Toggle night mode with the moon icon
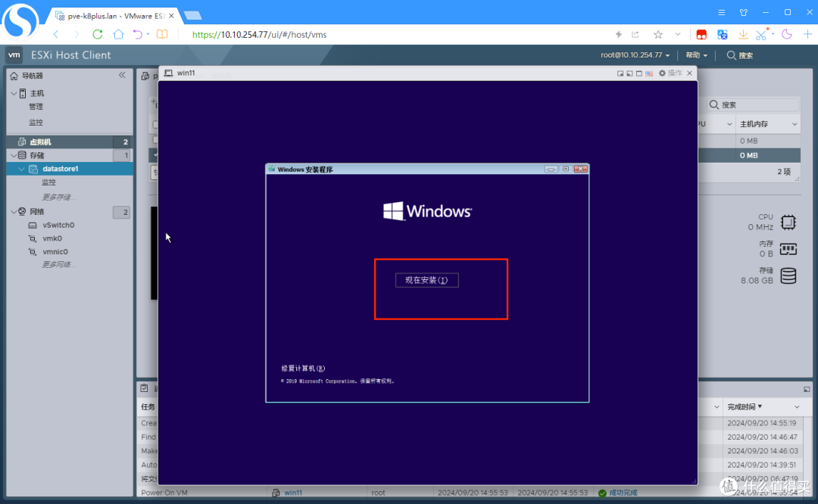The width and height of the screenshot is (818, 504). click(787, 34)
